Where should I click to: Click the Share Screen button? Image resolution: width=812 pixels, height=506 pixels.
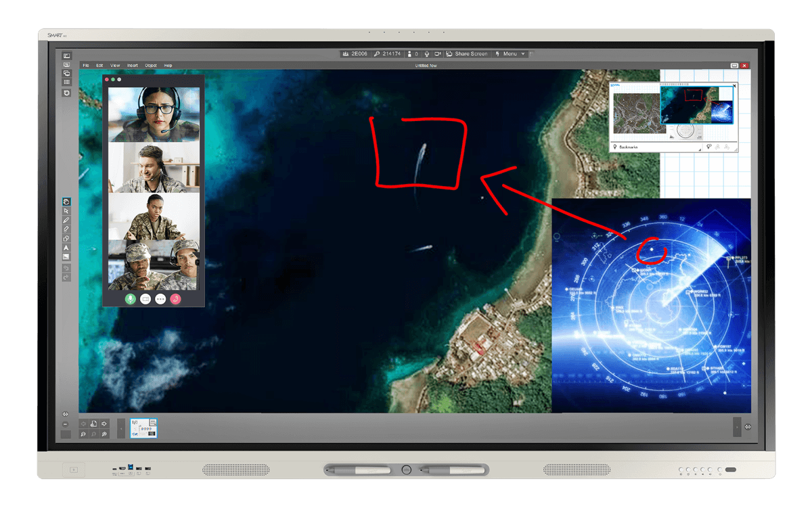pos(467,53)
